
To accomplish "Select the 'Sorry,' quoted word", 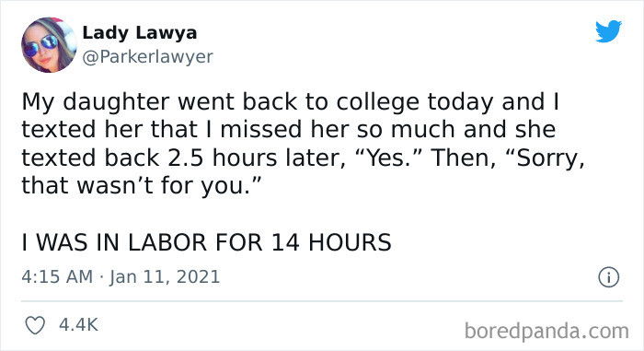I will (x=545, y=158).
